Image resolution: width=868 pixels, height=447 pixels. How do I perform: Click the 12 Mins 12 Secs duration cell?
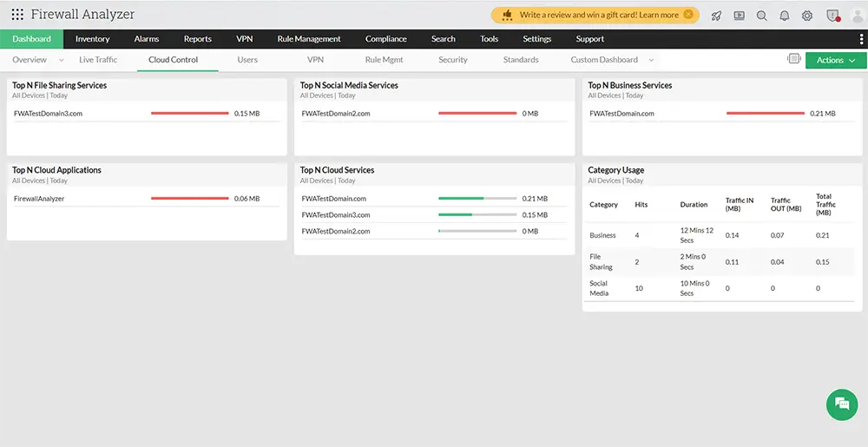pos(696,235)
